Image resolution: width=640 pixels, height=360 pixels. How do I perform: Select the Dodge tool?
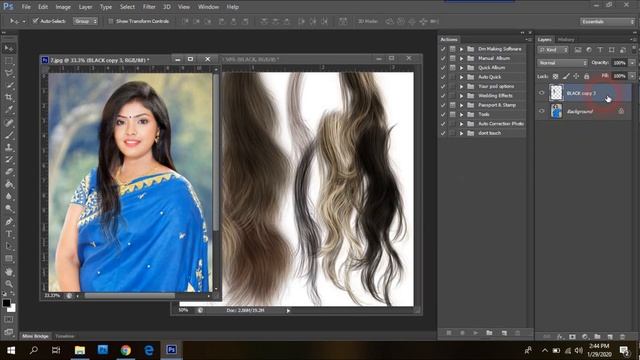click(9, 209)
